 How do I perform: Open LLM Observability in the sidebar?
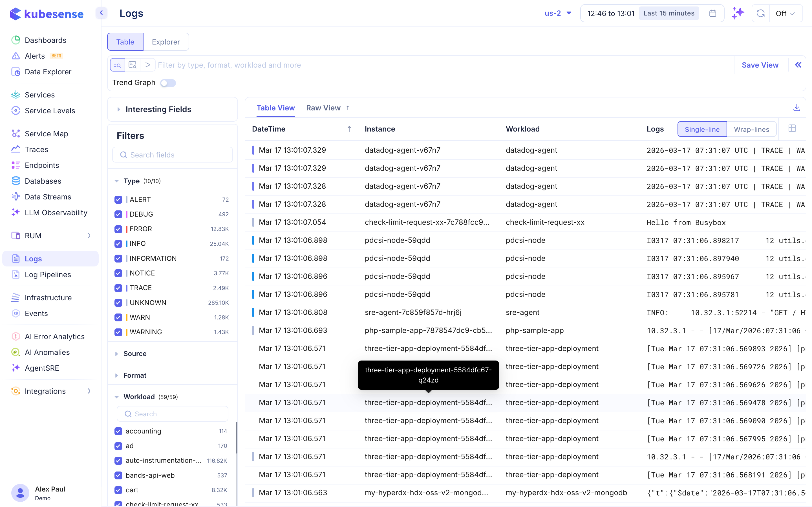tap(56, 213)
